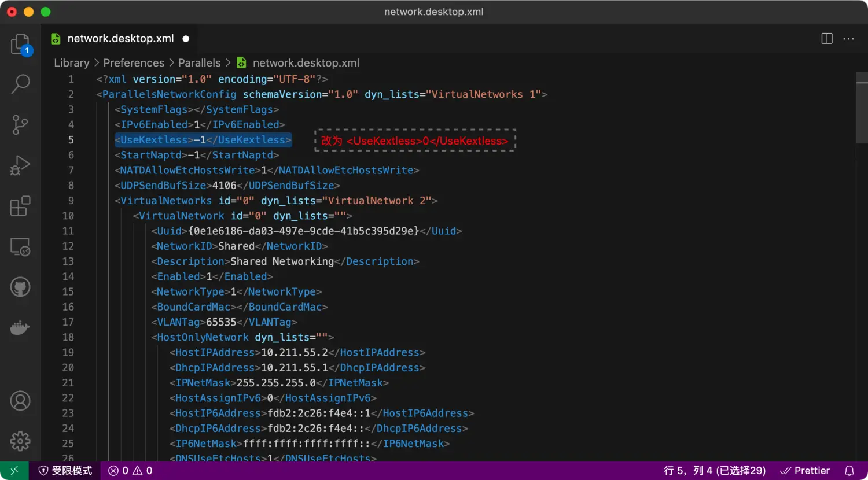The width and height of the screenshot is (868, 480).
Task: Open notifications bell in status bar
Action: (x=849, y=471)
